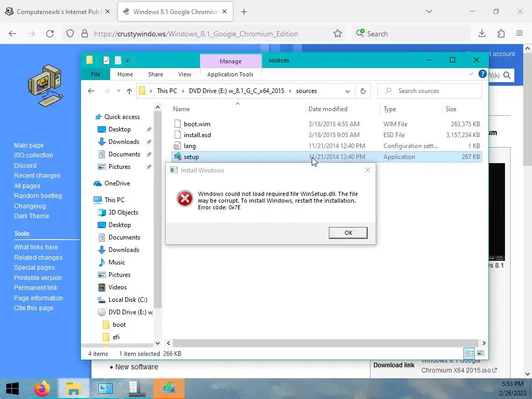Open Explorer help question mark icon
532x399 pixels.
[482, 74]
